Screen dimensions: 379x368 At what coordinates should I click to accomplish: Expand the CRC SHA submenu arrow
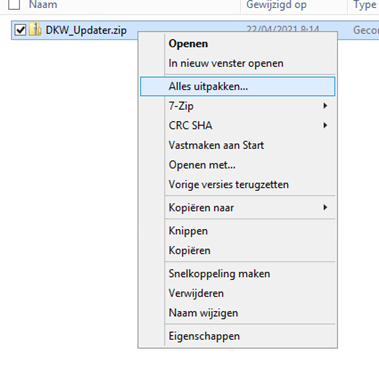coord(325,126)
